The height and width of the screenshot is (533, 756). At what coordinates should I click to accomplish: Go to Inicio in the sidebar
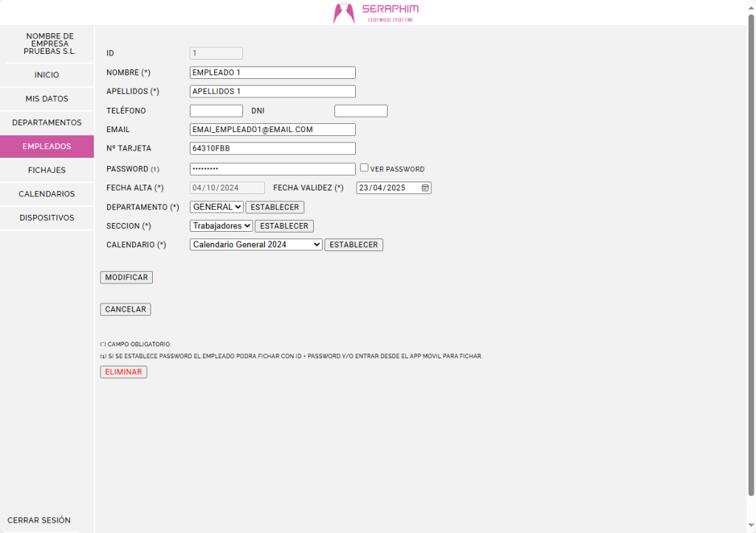coord(47,75)
